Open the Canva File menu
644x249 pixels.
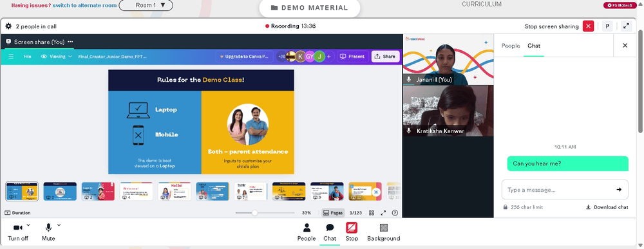pyautogui.click(x=28, y=57)
